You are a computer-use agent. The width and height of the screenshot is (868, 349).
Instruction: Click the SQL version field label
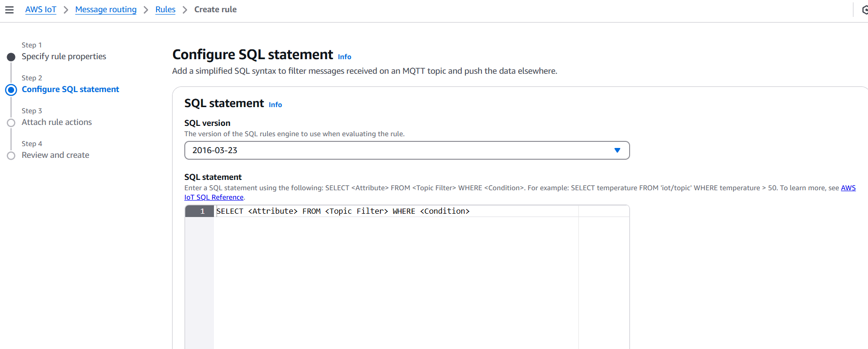pyautogui.click(x=207, y=123)
